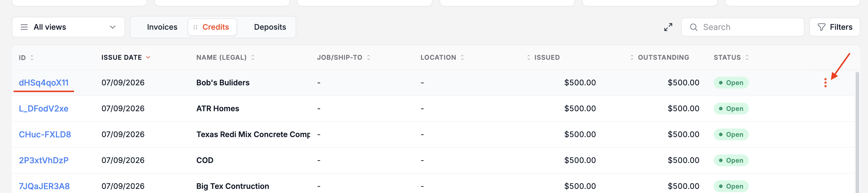
Task: Click the magnifier icon in Search
Action: click(693, 27)
